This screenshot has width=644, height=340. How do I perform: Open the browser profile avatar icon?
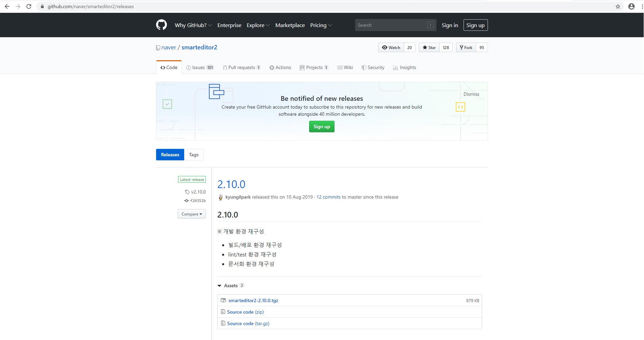[x=631, y=6]
